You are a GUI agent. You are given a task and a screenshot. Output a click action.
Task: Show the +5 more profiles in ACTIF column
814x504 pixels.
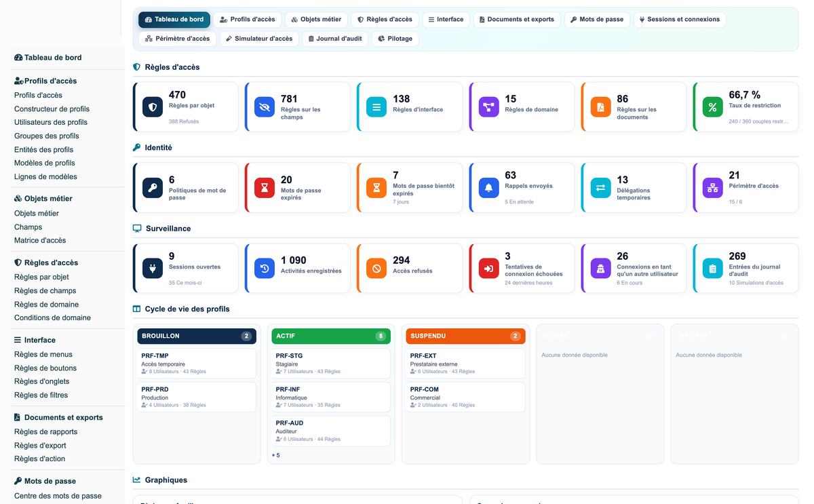276,455
